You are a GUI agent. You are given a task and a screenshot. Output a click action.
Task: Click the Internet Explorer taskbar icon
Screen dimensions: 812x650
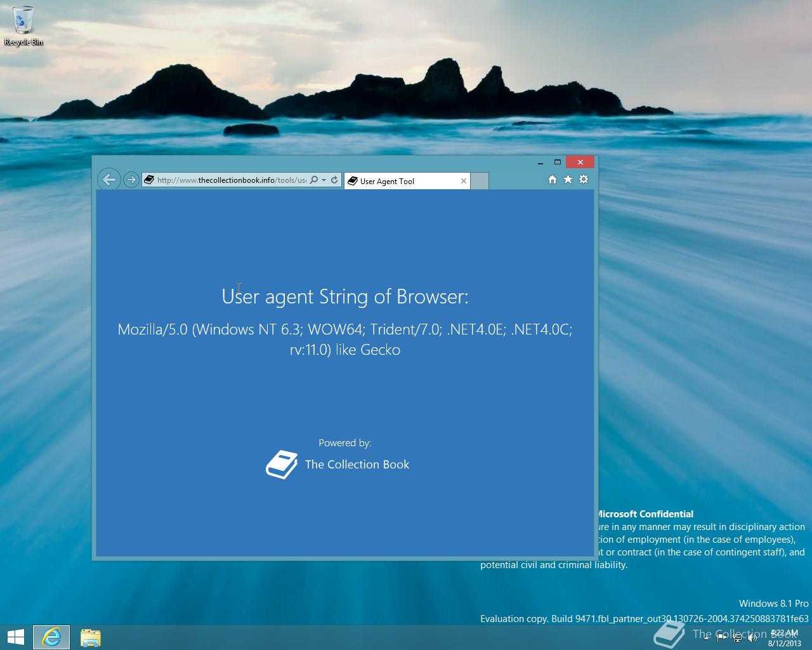[x=51, y=637]
